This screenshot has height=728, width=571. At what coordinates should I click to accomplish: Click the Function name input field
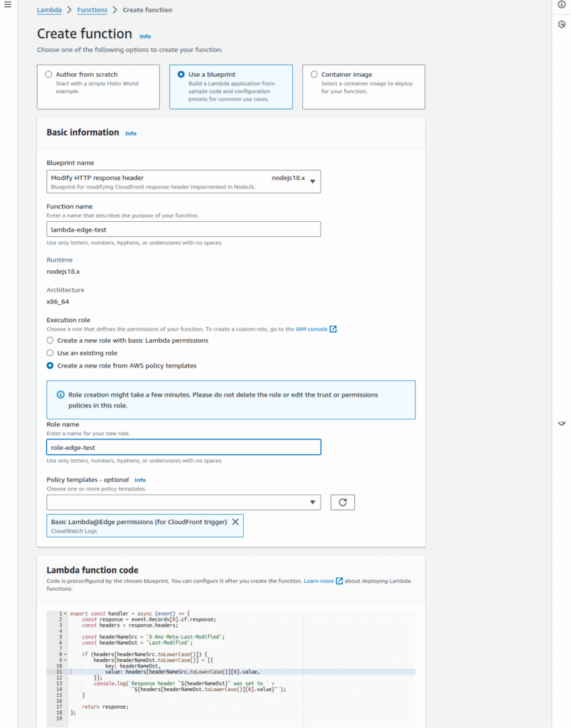(x=183, y=230)
